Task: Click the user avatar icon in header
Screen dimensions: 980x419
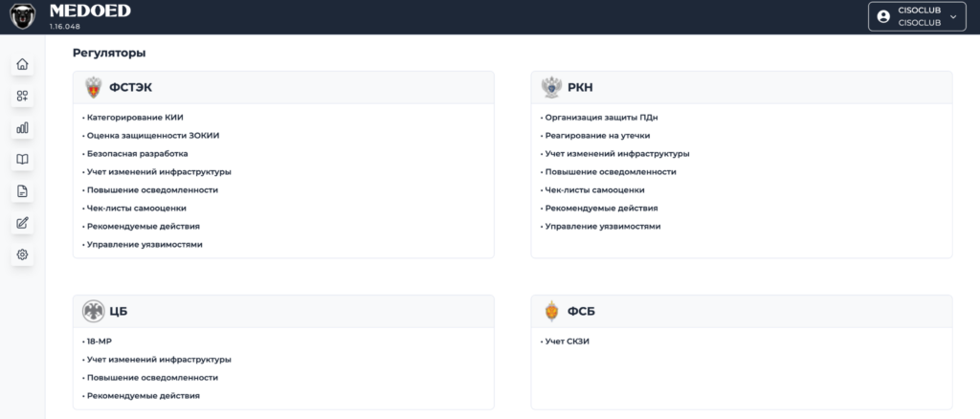Action: [x=883, y=17]
